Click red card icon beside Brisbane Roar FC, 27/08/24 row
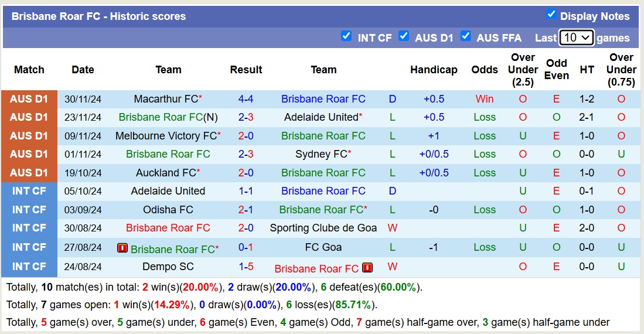The width and height of the screenshot is (644, 334). click(x=122, y=248)
